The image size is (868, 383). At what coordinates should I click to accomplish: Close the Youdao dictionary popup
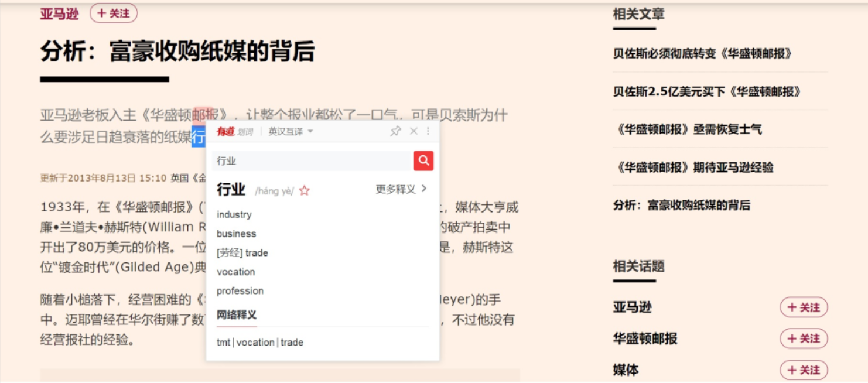414,131
